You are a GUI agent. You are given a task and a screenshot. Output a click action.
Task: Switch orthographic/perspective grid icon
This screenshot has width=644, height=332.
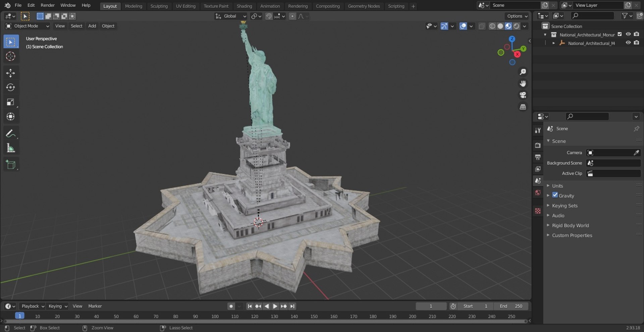523,107
